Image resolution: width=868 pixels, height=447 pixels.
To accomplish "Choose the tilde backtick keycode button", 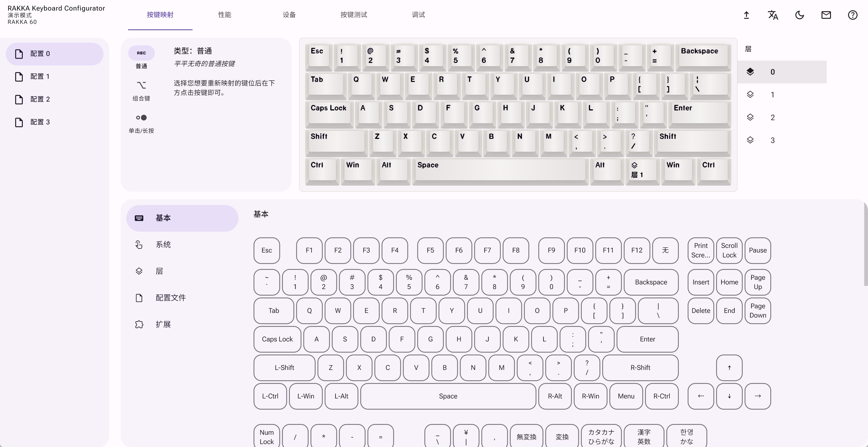I will point(267,282).
